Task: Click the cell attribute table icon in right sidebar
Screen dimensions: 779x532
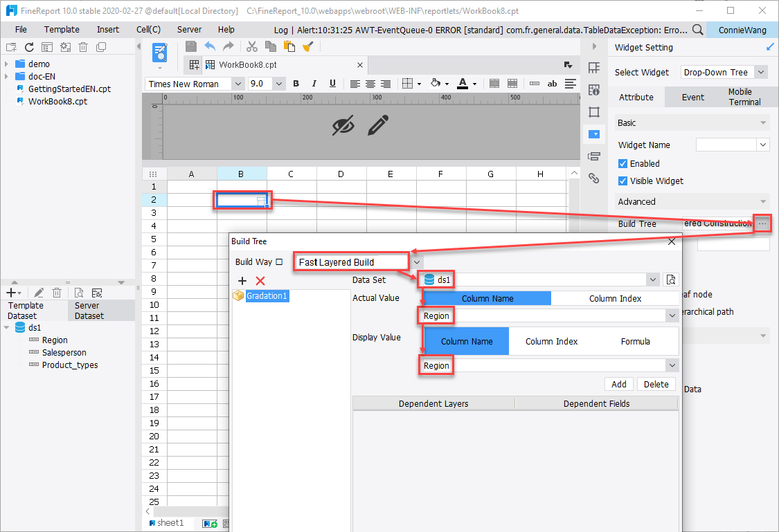Action: tap(593, 90)
